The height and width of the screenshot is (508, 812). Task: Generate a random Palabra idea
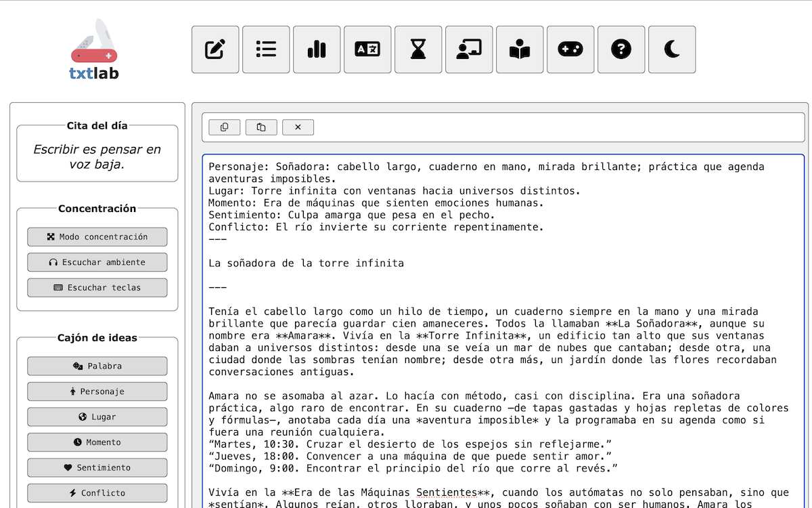point(97,366)
